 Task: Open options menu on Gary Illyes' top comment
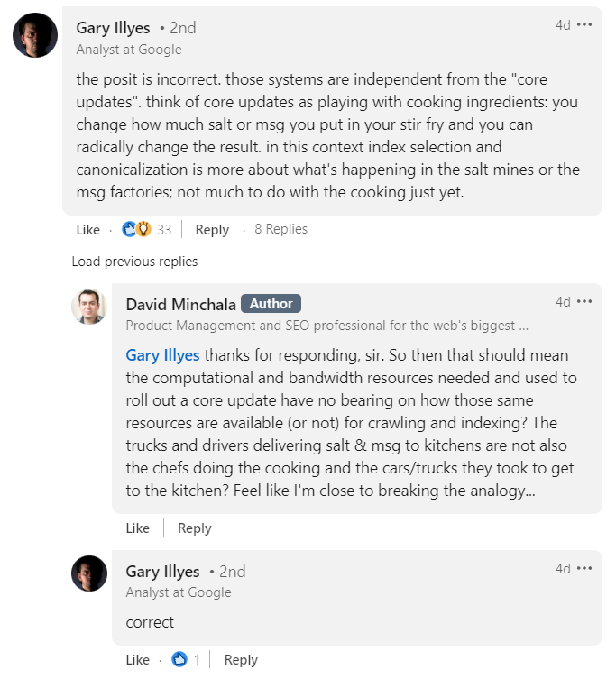[x=584, y=24]
